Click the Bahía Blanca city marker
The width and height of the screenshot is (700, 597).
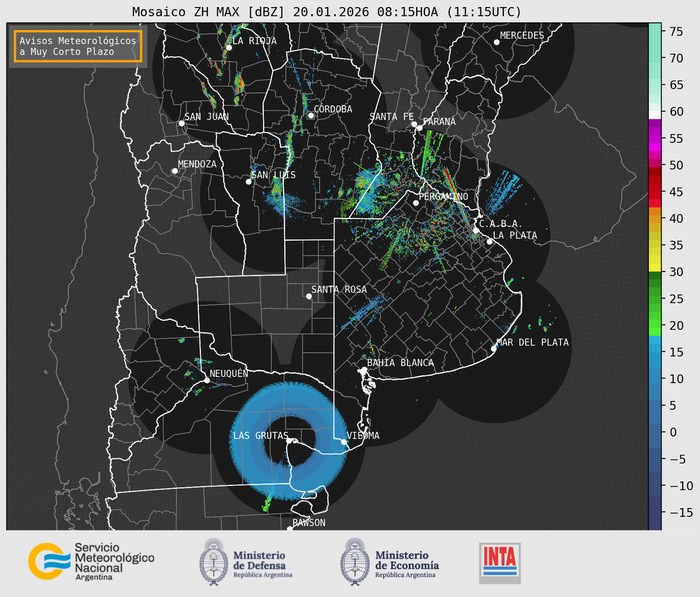[364, 369]
